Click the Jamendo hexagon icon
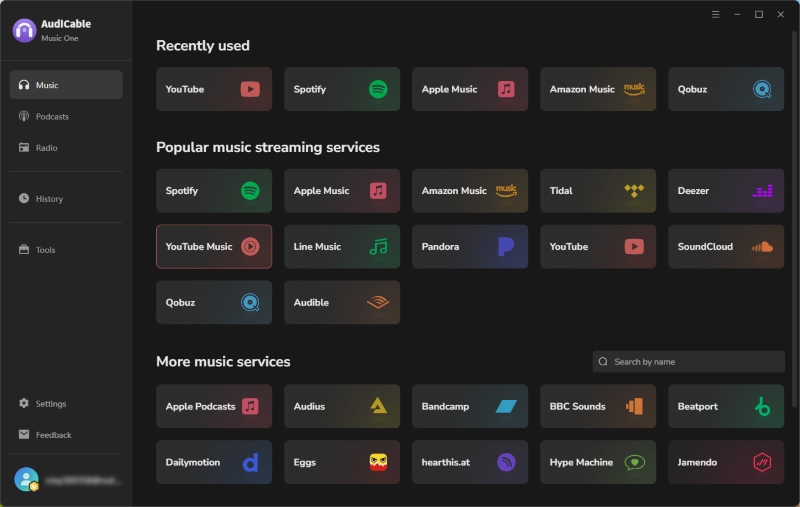The width and height of the screenshot is (800, 507). pyautogui.click(x=762, y=462)
